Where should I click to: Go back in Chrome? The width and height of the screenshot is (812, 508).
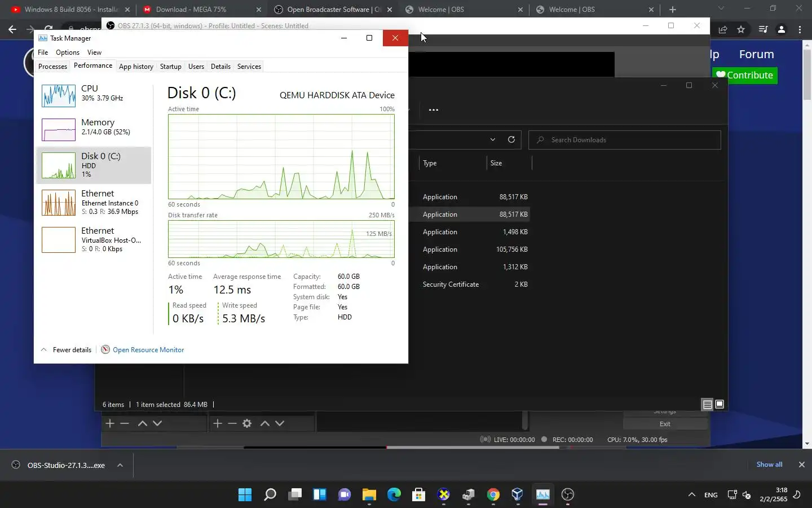[x=12, y=29]
